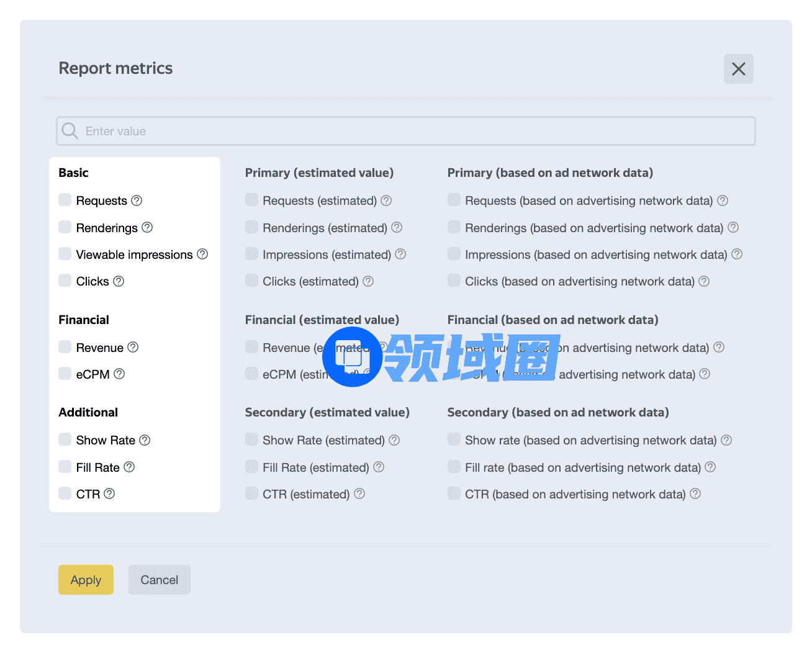812x653 pixels.
Task: Check the Impressions (estimated) checkbox
Action: (x=251, y=254)
